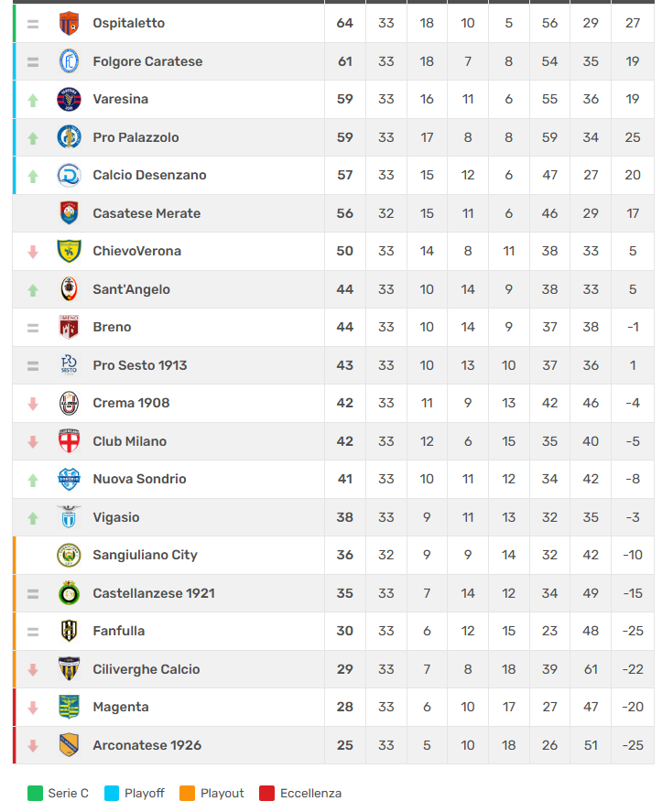Image resolution: width=662 pixels, height=812 pixels.
Task: Open the Pro Palazzolo team page
Action: pyautogui.click(x=136, y=137)
